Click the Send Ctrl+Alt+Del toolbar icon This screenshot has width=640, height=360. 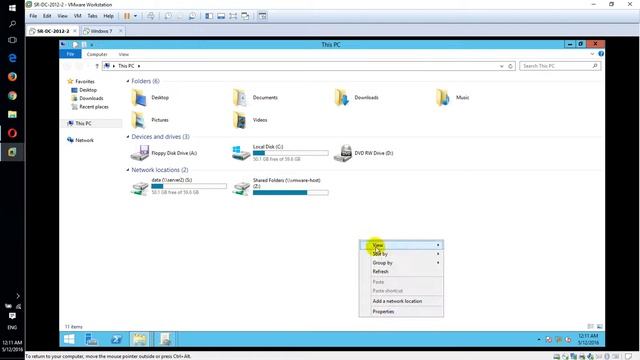151,16
